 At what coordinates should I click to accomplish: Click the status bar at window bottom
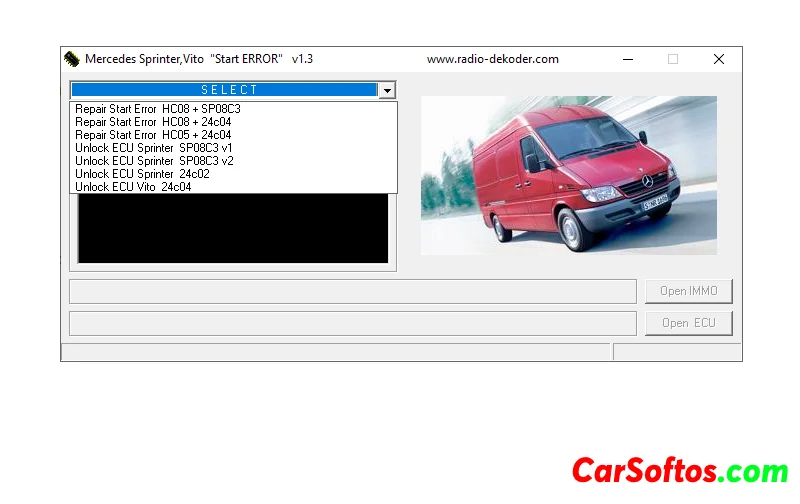[335, 352]
